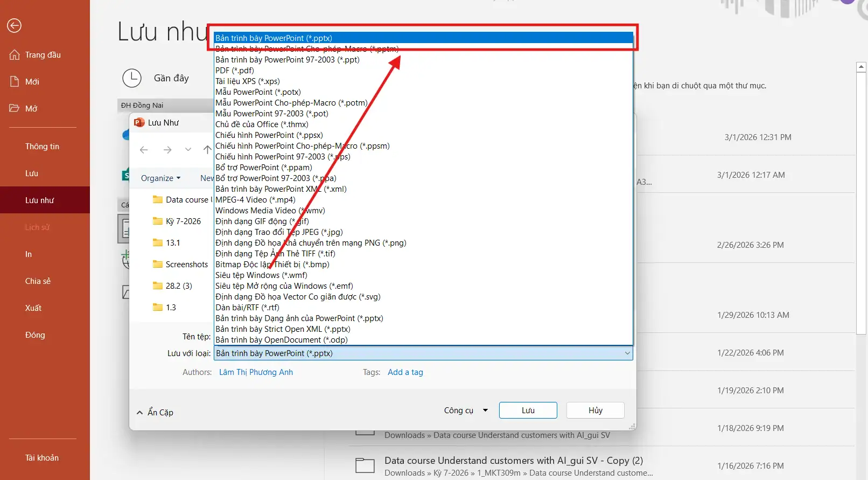Open the Xuất export menu item

33,308
